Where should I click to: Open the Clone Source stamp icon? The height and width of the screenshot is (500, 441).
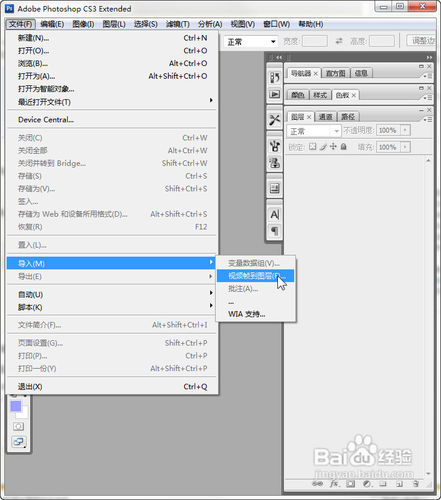point(274,163)
